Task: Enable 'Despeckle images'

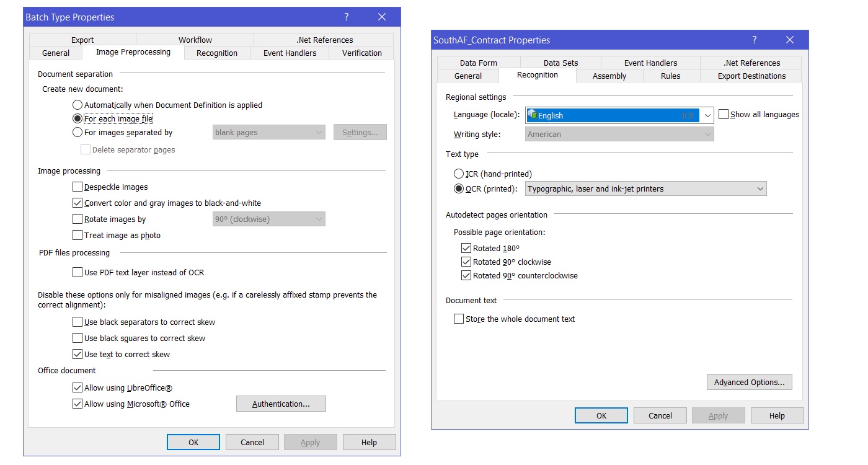Action: click(77, 187)
